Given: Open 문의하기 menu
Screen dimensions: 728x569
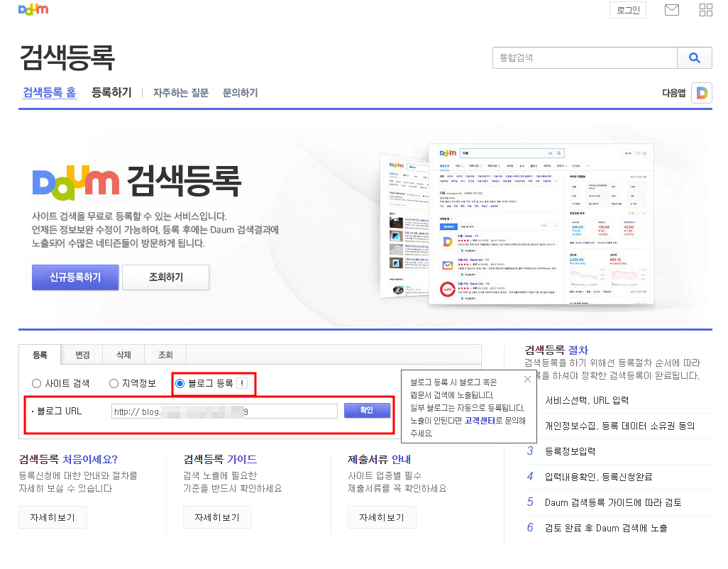Looking at the screenshot, I should click(240, 93).
